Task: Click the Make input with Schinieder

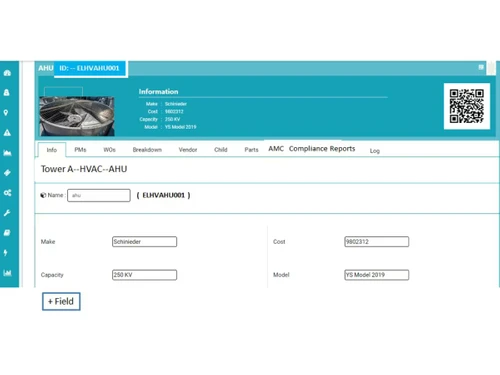Action: point(144,242)
